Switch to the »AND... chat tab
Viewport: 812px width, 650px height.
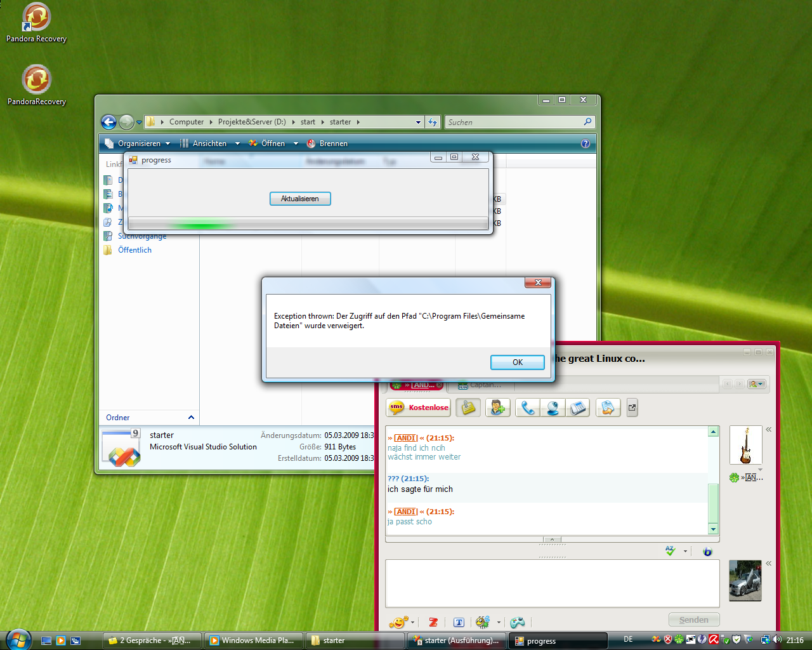[x=416, y=385]
